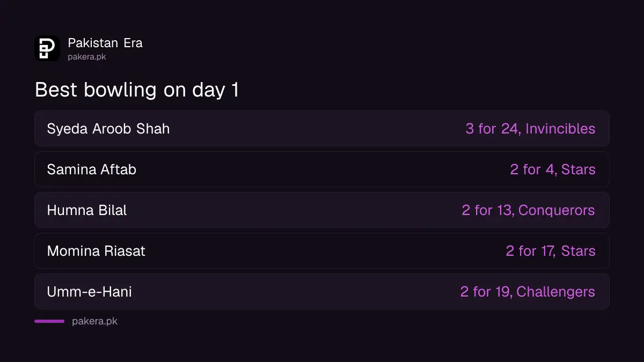Click the Momina Riasat player name
This screenshot has height=362, width=644.
coord(96,251)
